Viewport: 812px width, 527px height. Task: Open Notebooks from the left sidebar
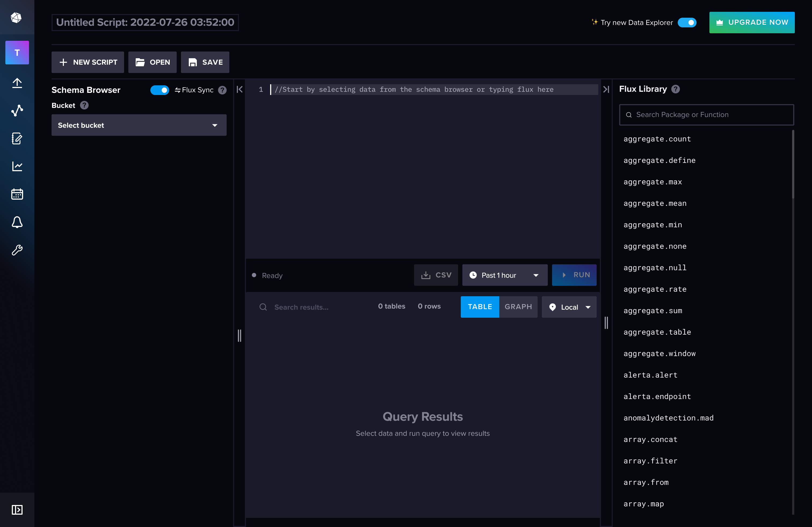pos(17,138)
